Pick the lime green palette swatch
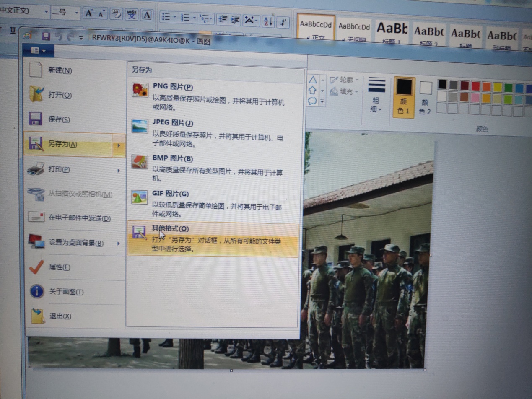 point(508,99)
